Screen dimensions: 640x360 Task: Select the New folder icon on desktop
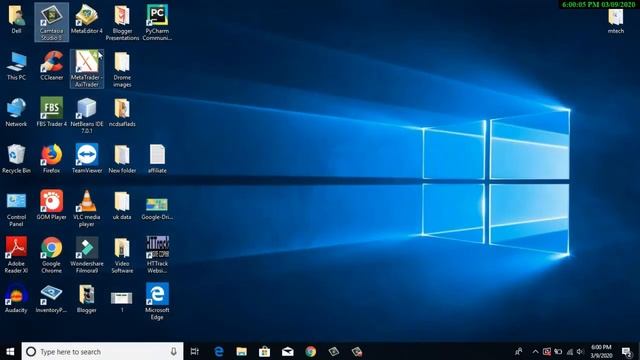tap(122, 159)
